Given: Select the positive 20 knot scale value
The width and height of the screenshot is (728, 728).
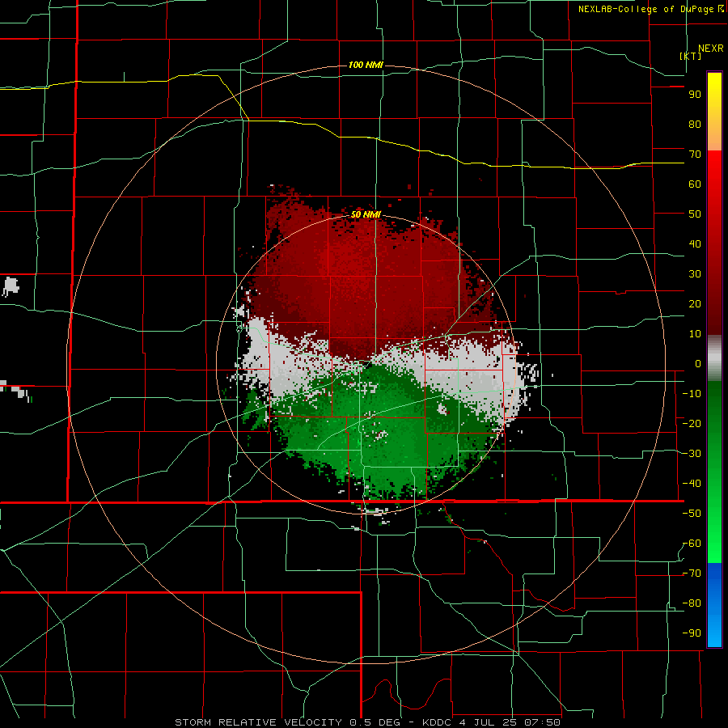Looking at the screenshot, I should point(695,304).
